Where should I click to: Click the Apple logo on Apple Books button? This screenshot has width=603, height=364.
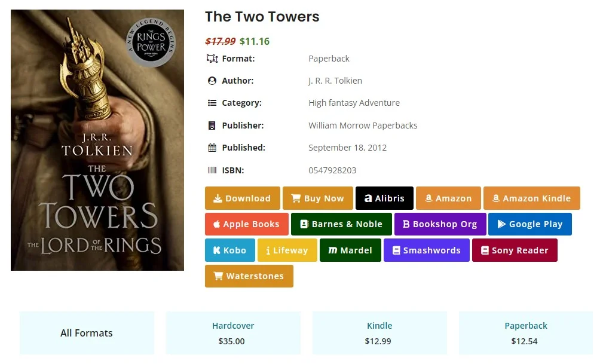pyautogui.click(x=217, y=224)
